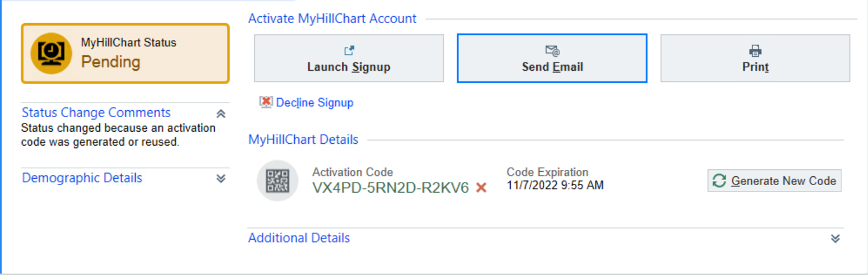The height and width of the screenshot is (275, 868).
Task: Click the external-link icon on Launch Signup
Action: [x=349, y=51]
